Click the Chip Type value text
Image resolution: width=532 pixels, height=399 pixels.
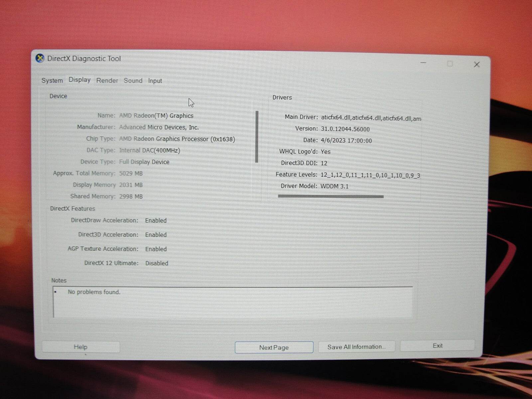click(x=177, y=139)
